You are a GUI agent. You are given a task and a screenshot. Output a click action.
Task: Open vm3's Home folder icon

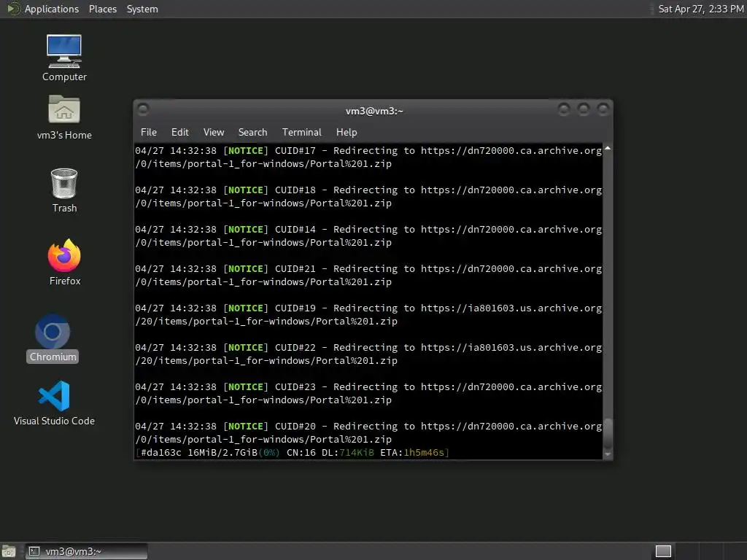tap(64, 116)
